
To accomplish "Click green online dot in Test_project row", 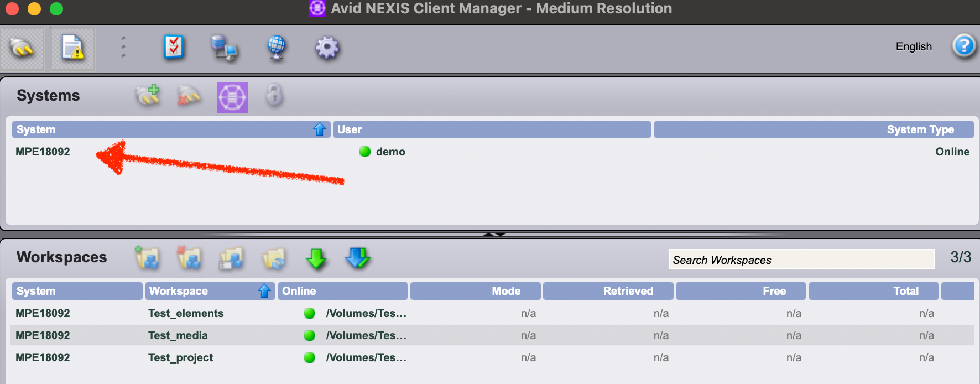I will tap(310, 357).
